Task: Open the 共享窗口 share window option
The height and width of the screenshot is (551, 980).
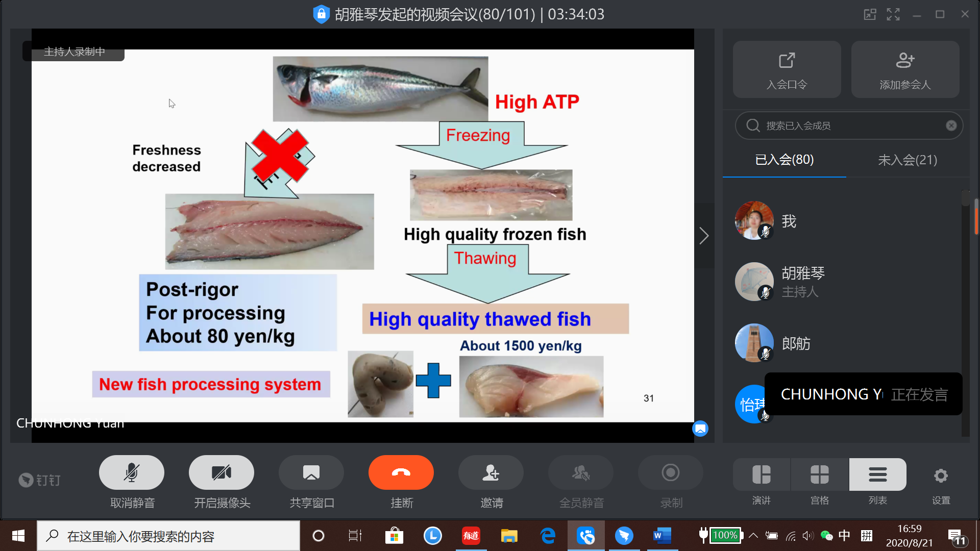Action: [311, 473]
